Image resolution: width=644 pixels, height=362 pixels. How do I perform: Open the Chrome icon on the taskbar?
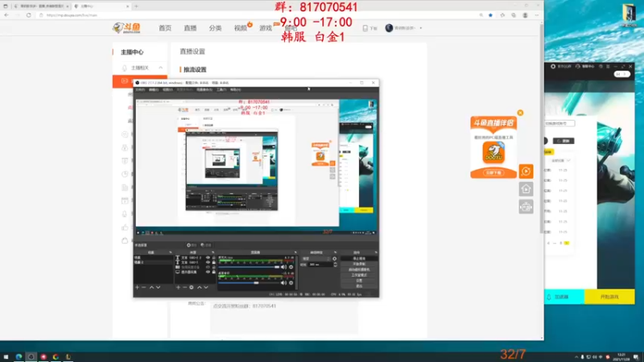[x=56, y=356]
